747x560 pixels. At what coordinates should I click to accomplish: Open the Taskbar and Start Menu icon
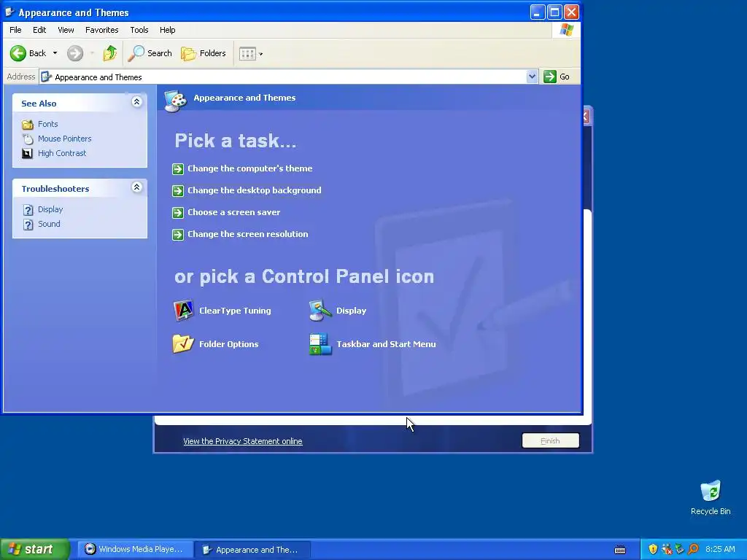[320, 344]
